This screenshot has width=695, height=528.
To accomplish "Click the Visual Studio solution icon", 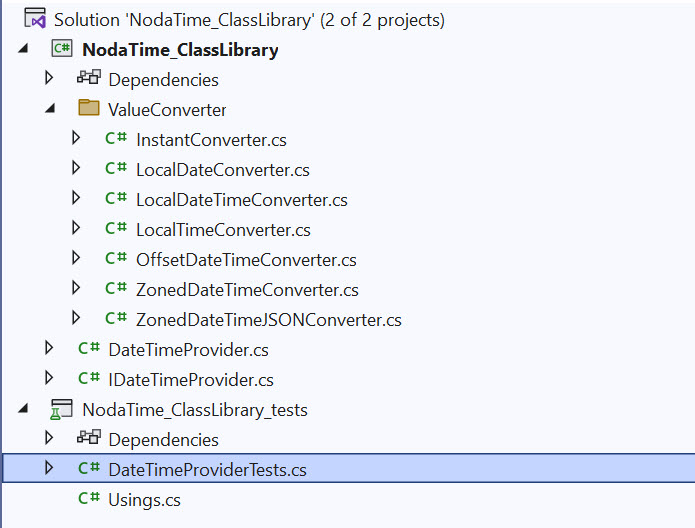I will [x=35, y=19].
